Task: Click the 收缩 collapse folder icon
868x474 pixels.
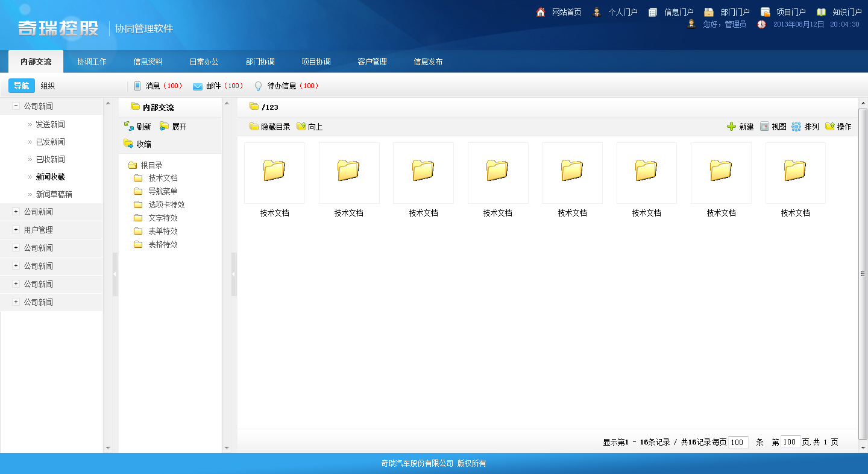Action: tap(128, 144)
